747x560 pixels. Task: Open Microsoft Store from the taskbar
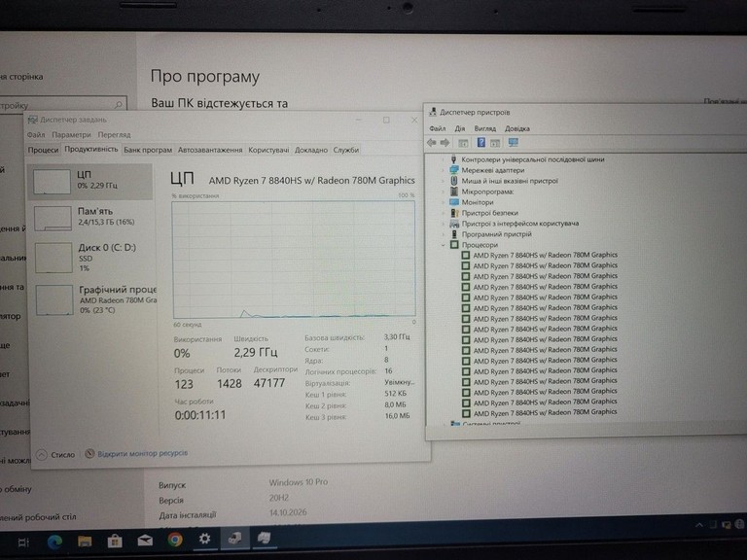click(115, 541)
